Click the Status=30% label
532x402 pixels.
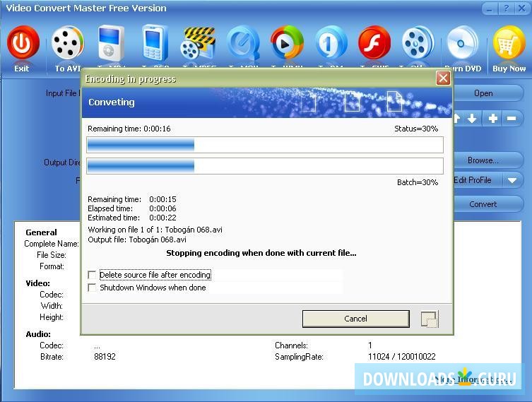click(416, 129)
